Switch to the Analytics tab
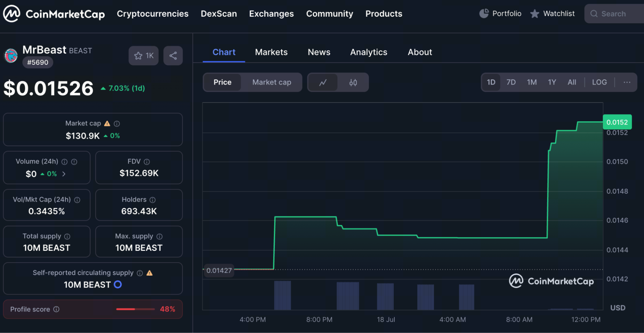This screenshot has width=644, height=333. [x=369, y=52]
